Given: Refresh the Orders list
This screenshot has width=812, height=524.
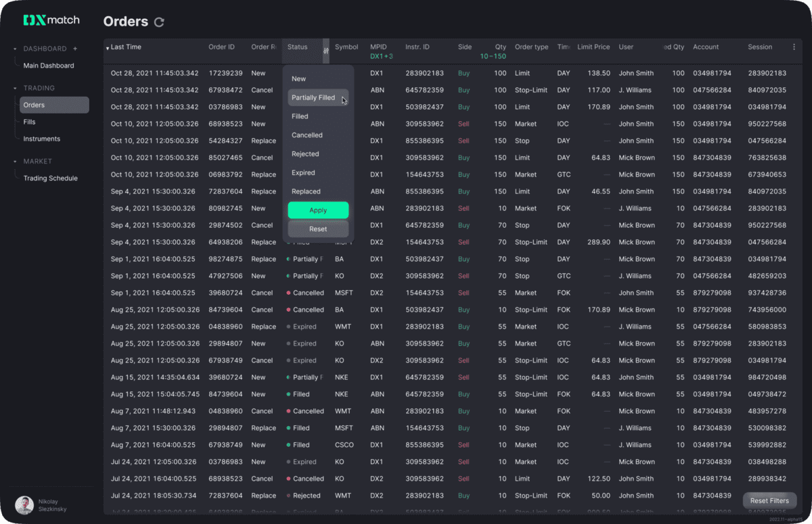Looking at the screenshot, I should [159, 22].
